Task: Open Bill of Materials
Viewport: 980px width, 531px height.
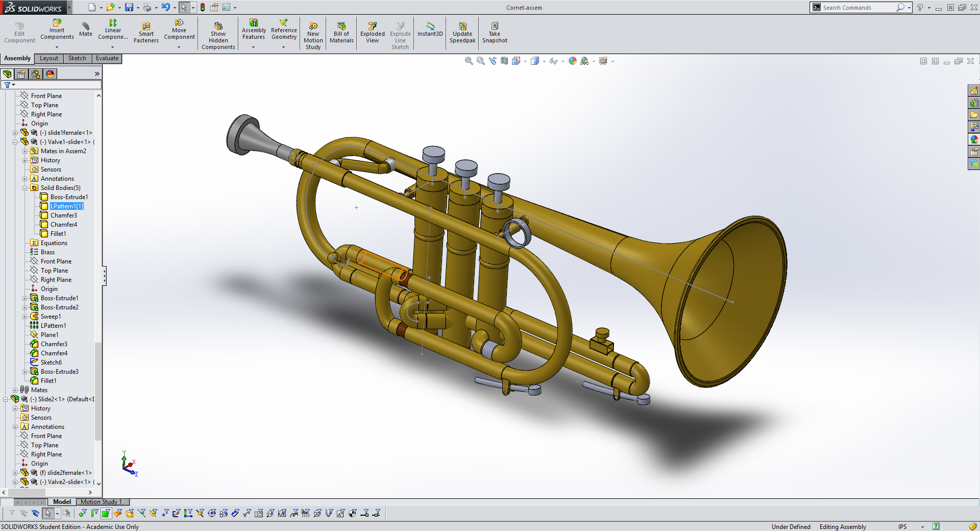Action: [341, 32]
